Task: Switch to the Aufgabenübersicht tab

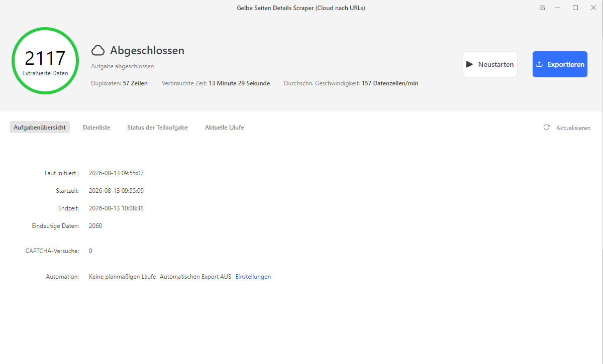Action: pos(40,128)
